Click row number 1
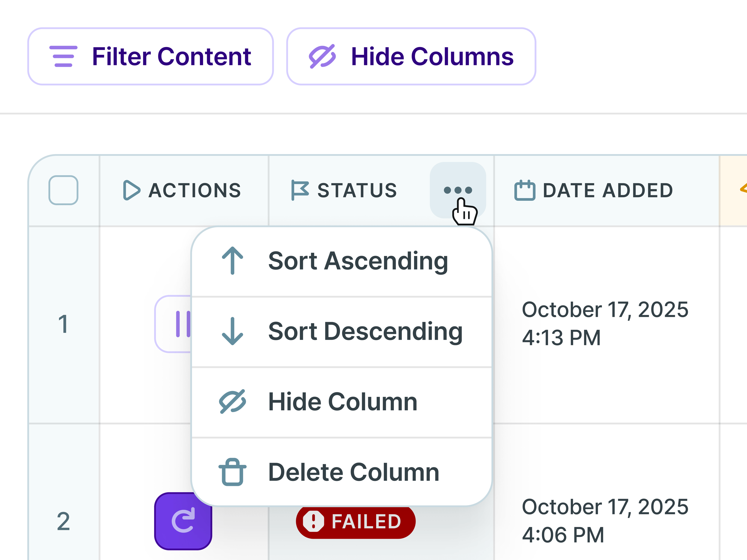Viewport: 747px width, 560px height. click(x=63, y=324)
